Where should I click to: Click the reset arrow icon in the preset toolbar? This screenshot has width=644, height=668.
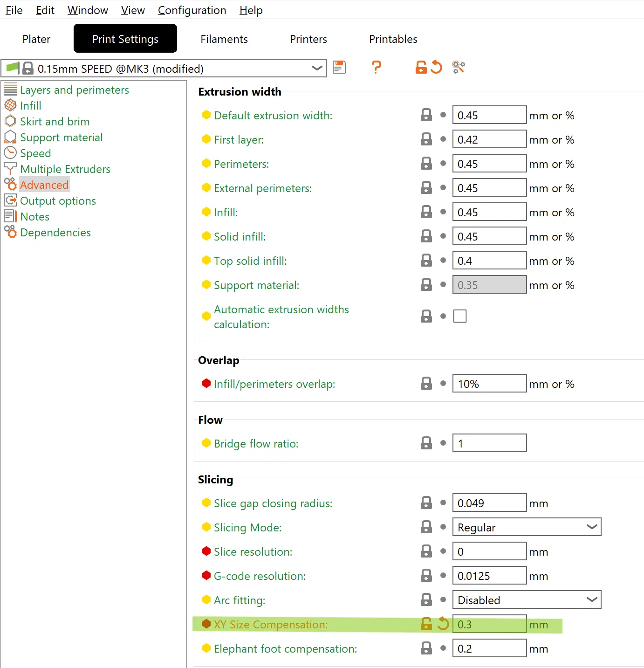pyautogui.click(x=437, y=68)
